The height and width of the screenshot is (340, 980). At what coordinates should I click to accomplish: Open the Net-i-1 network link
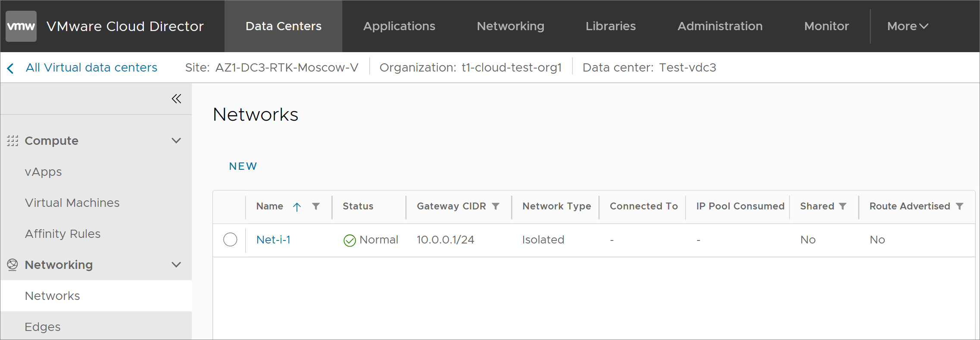point(273,240)
